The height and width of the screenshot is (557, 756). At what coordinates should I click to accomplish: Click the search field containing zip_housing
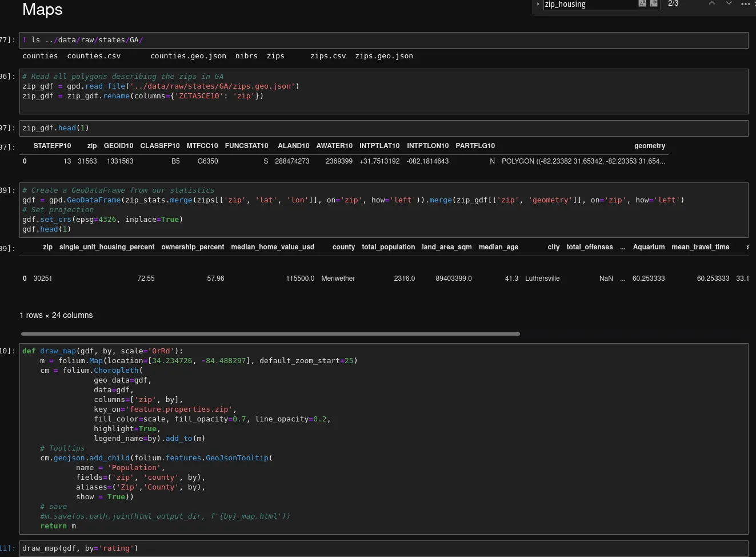(x=583, y=5)
